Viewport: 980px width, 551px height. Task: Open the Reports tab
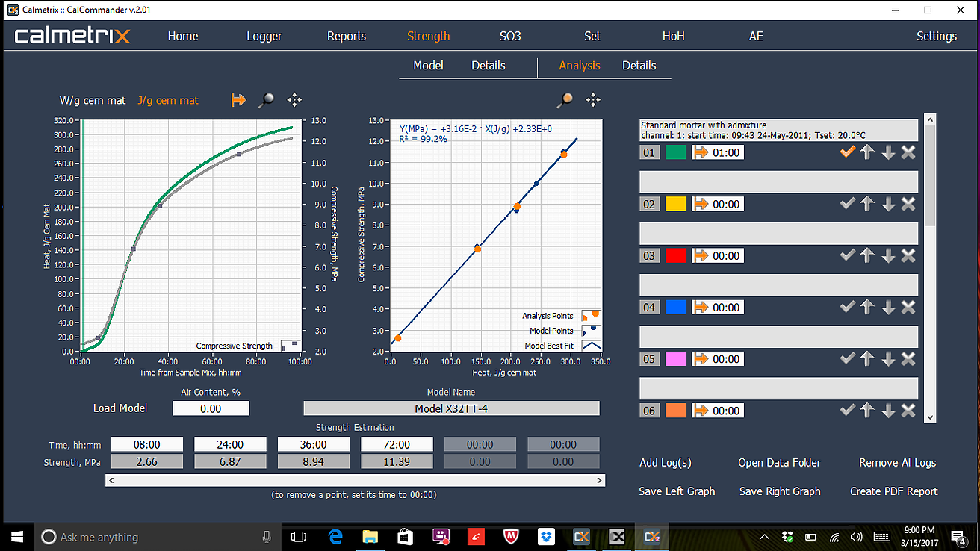pyautogui.click(x=347, y=36)
